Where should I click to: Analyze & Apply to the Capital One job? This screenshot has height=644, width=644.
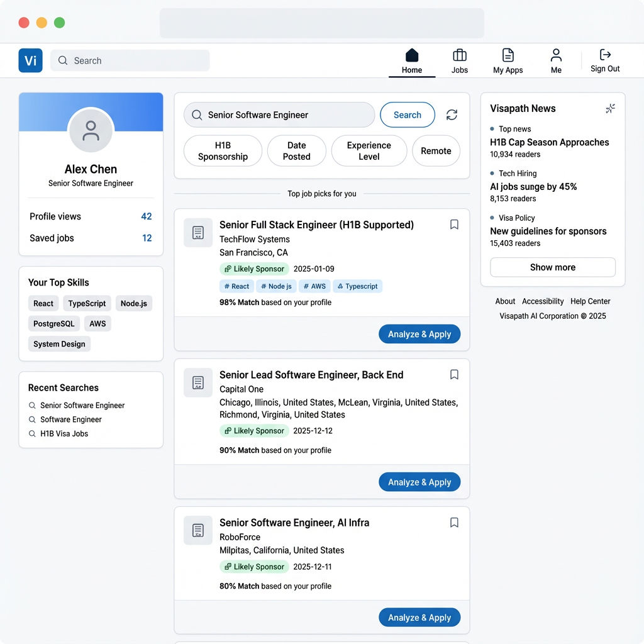pos(419,482)
